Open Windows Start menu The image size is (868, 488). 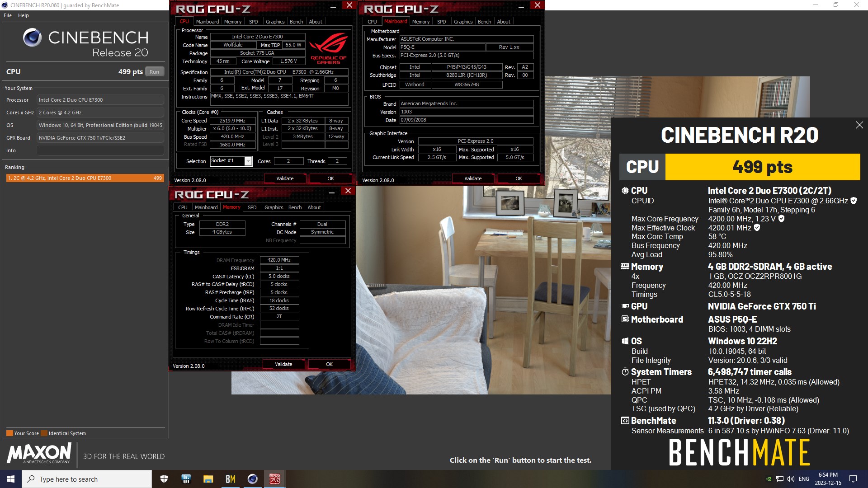click(10, 479)
